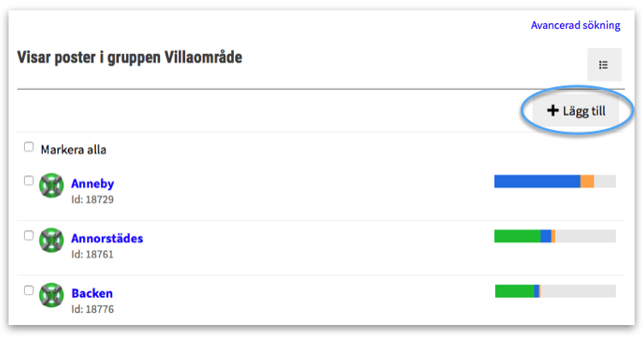The image size is (644, 337).
Task: Select the Anneby row checkbox
Action: click(x=28, y=180)
